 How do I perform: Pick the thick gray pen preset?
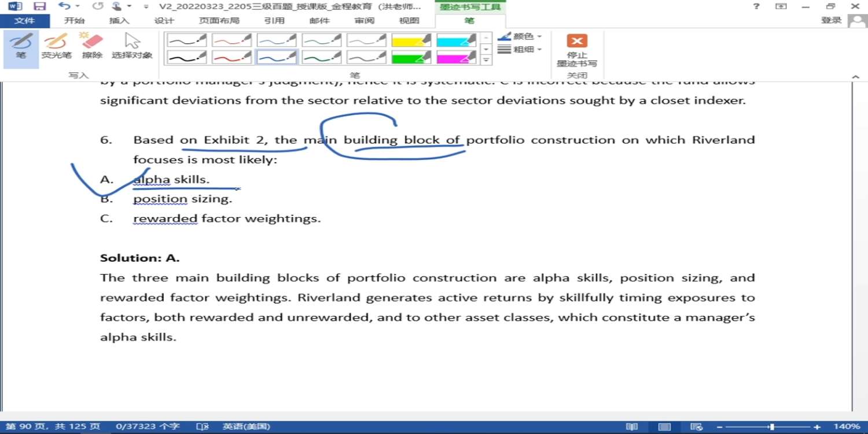point(367,57)
